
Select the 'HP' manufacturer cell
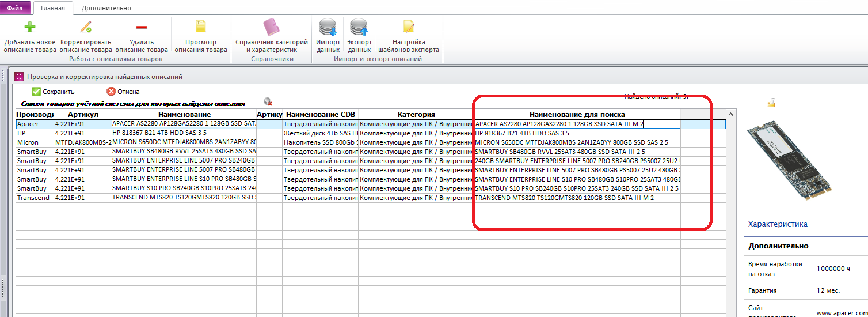click(x=35, y=133)
